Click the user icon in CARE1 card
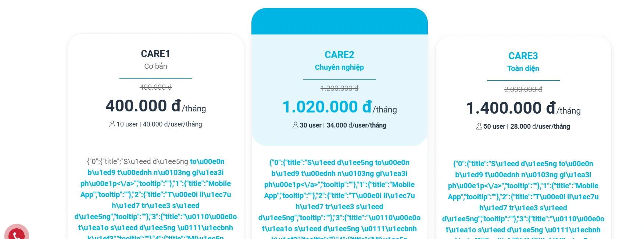 (x=112, y=124)
